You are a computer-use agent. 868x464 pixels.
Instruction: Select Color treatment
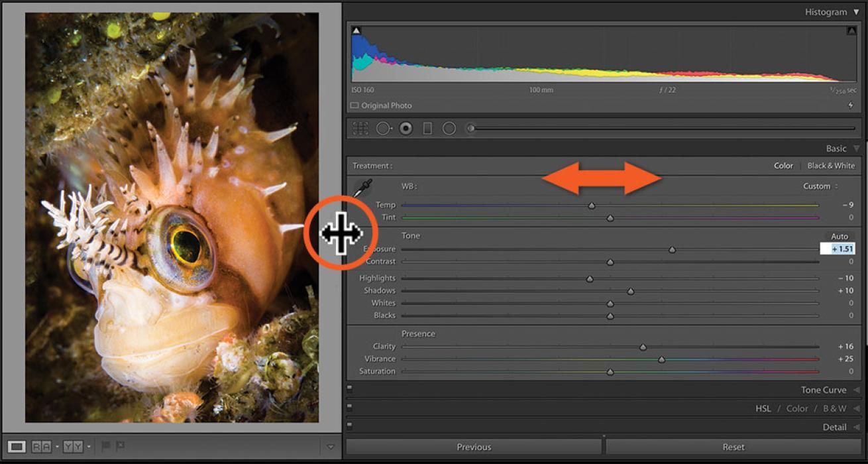[783, 166]
